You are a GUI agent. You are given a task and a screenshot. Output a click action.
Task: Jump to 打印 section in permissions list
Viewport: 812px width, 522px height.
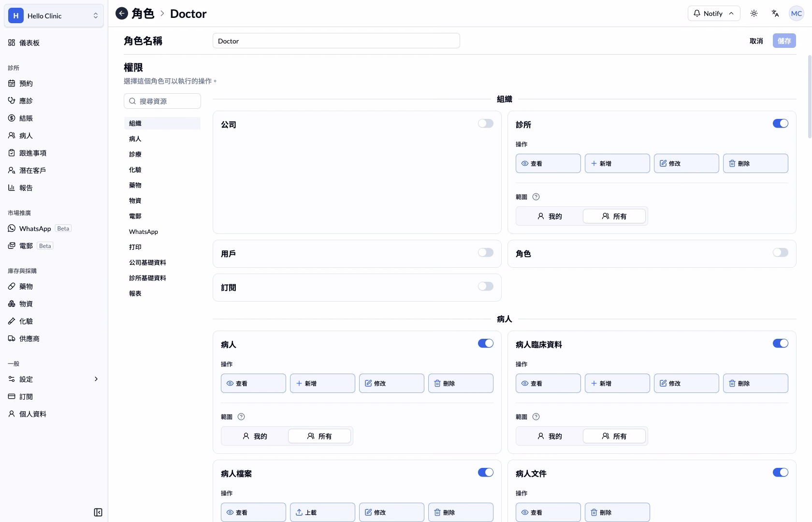[x=162, y=247]
